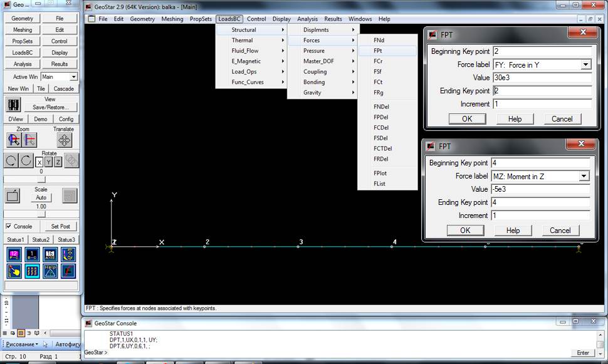
Task: Click Cancel in lower FPT dialog
Action: 560,231
